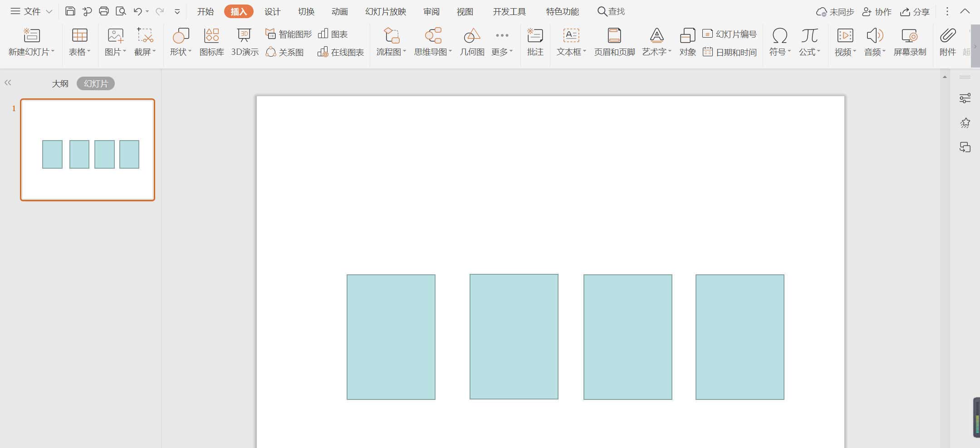Collapse the slide panel with double chevron

[x=8, y=83]
